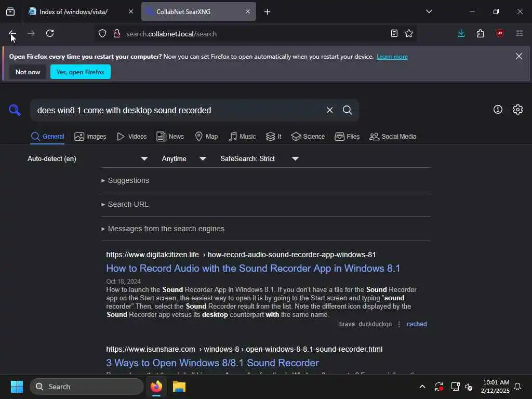
Task: Switch to the Music category
Action: point(242,137)
